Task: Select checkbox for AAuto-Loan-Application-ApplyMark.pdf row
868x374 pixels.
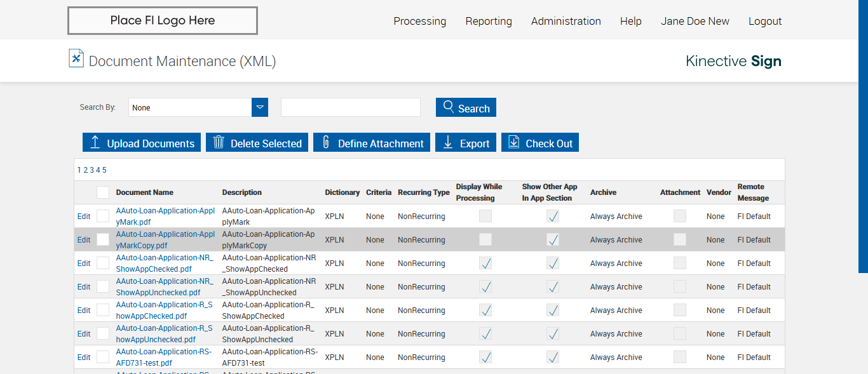Action: pos(103,216)
